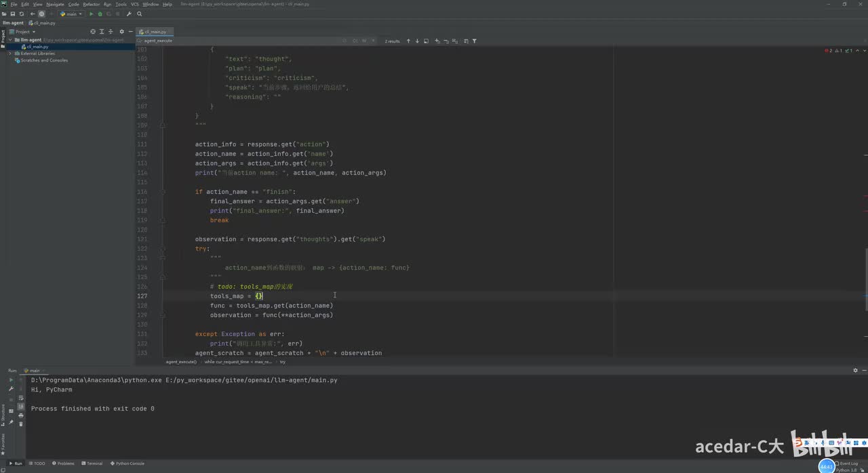Go to next search occurrence arrow
Image resolution: width=868 pixels, height=473 pixels.
point(417,41)
